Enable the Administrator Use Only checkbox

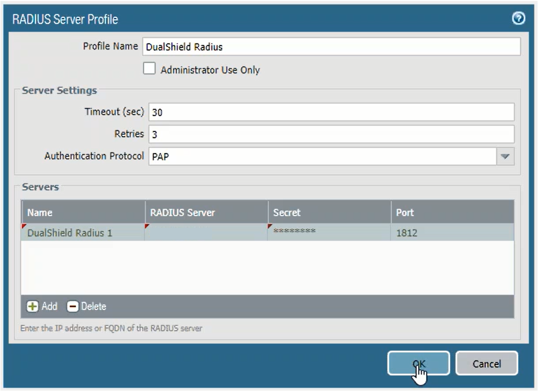point(150,70)
